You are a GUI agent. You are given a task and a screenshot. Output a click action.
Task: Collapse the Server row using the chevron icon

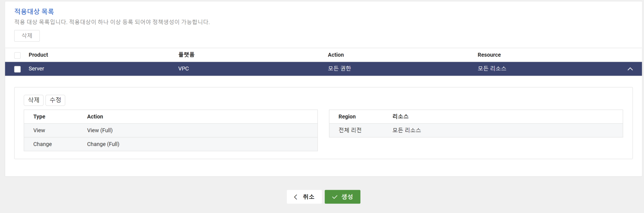pyautogui.click(x=630, y=68)
